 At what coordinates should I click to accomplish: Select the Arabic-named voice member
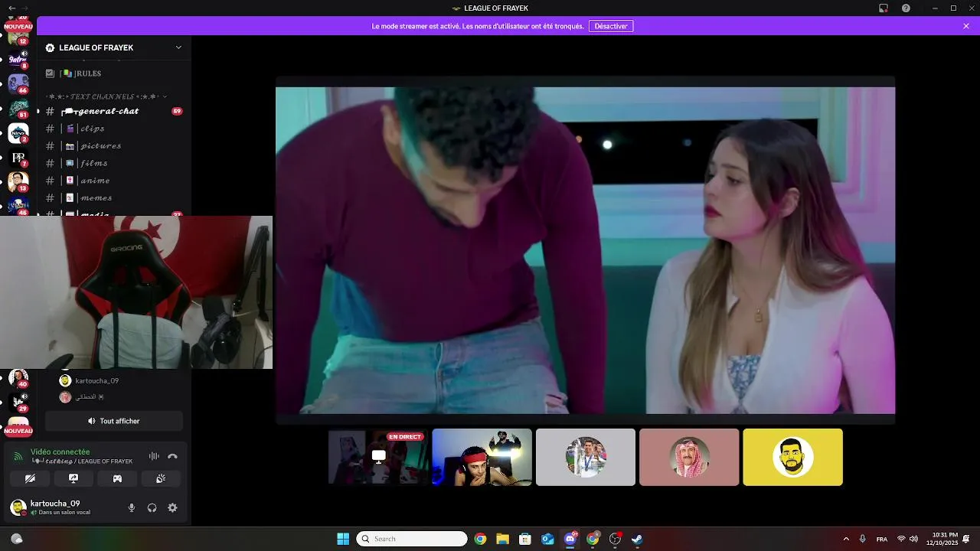click(82, 397)
